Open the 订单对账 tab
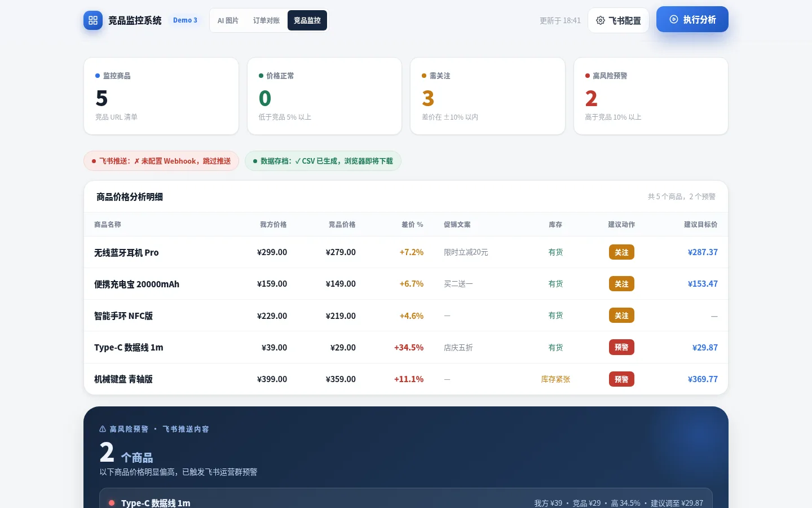This screenshot has width=812, height=508. coord(266,20)
